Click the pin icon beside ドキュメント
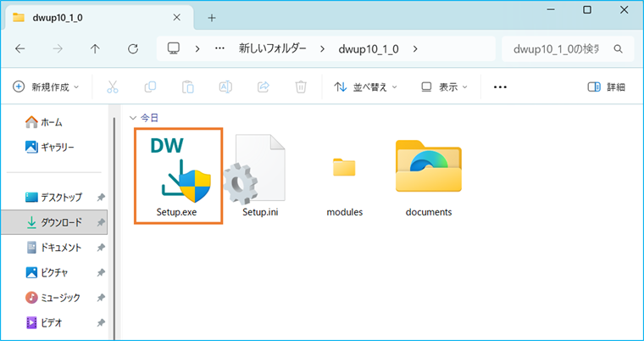This screenshot has height=341, width=644. click(101, 248)
